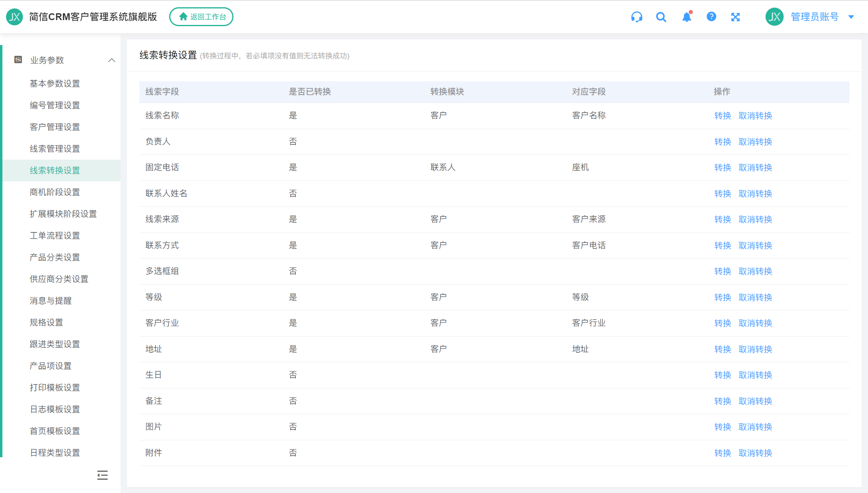The height and width of the screenshot is (493, 868).
Task: Go to 消息与提醒 settings
Action: [51, 301]
